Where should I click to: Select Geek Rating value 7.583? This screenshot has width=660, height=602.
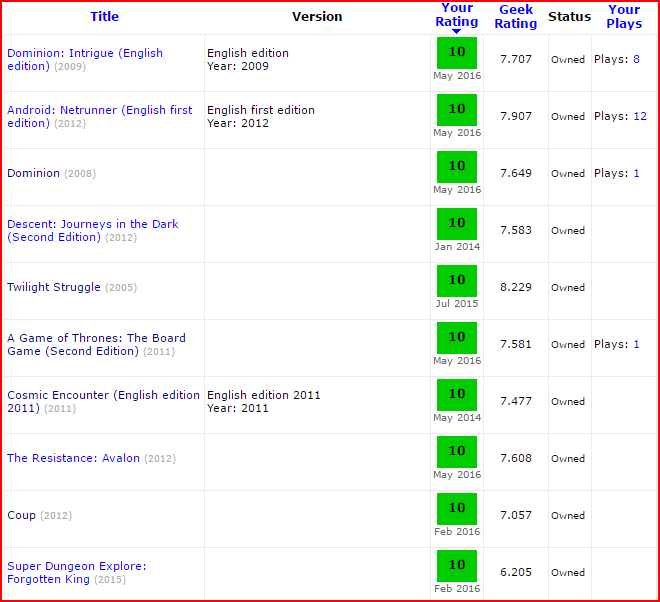516,230
